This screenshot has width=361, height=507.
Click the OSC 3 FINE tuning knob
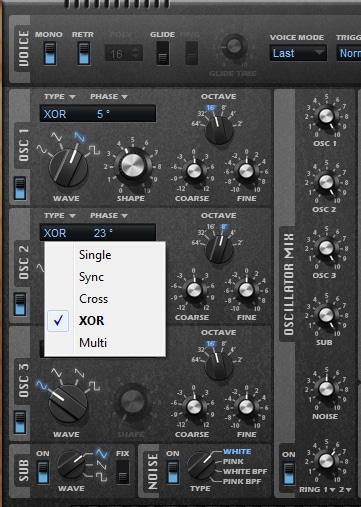pyautogui.click(x=246, y=407)
